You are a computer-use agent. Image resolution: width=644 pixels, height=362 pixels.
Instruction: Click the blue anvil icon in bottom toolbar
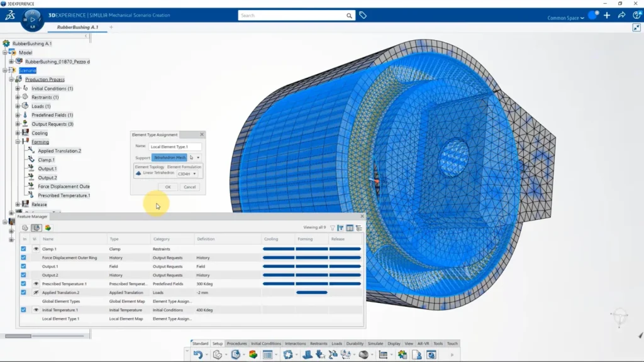tap(307, 354)
